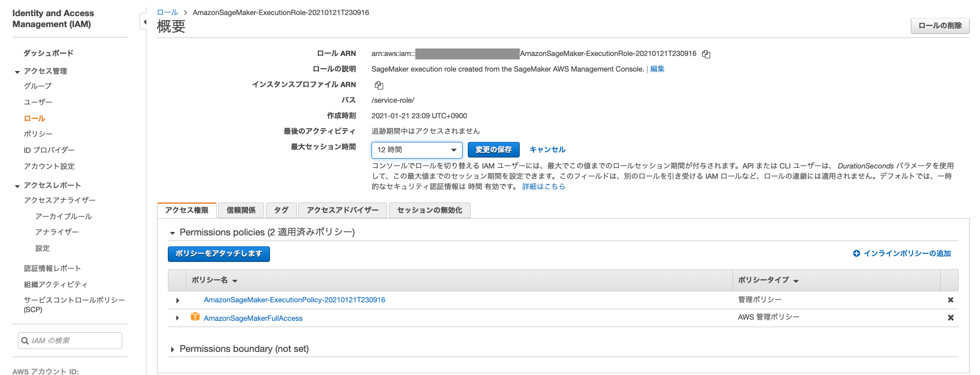Click the plus icon for inline policy addition
This screenshot has width=980, height=375.
(857, 253)
